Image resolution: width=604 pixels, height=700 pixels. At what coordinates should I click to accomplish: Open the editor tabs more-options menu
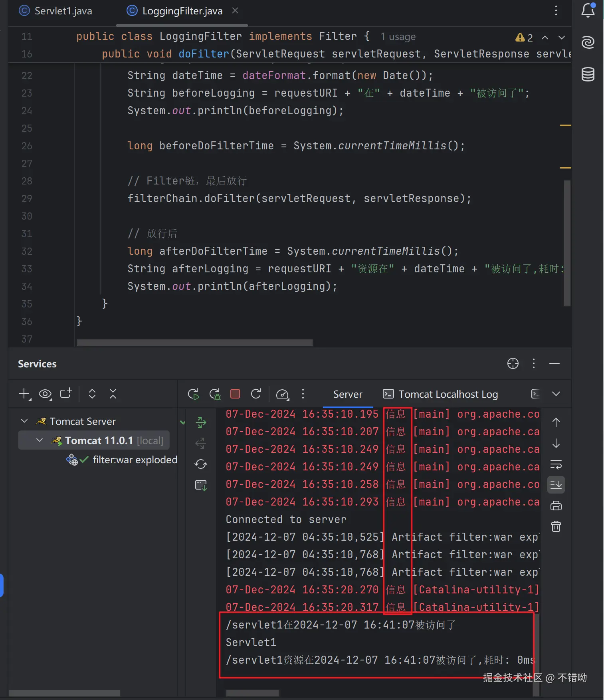click(x=556, y=10)
